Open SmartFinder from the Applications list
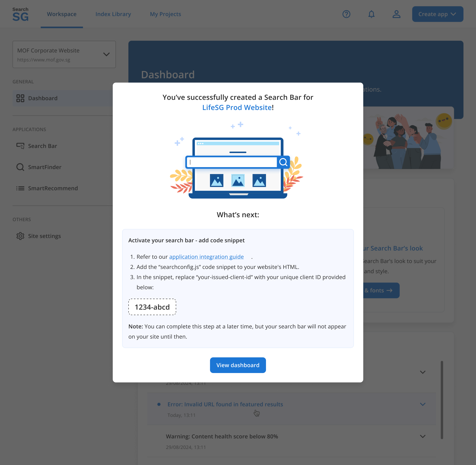Image resolution: width=476 pixels, height=465 pixels. (45, 167)
